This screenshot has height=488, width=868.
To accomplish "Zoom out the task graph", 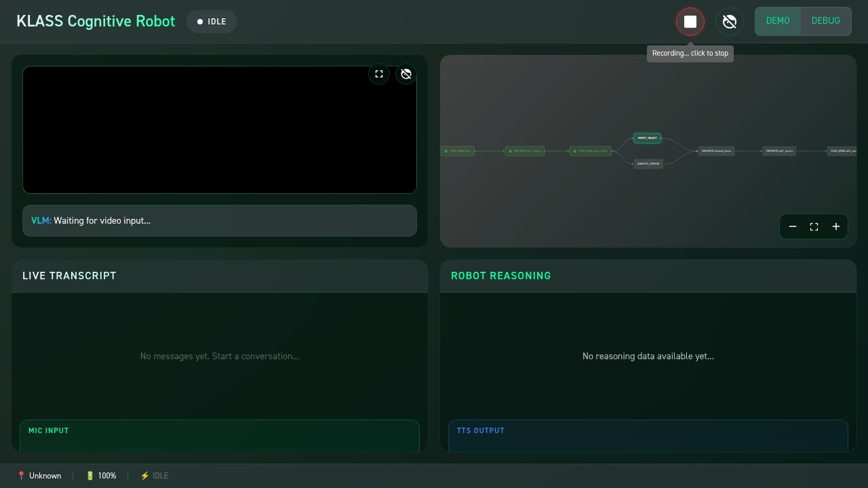I will 792,226.
